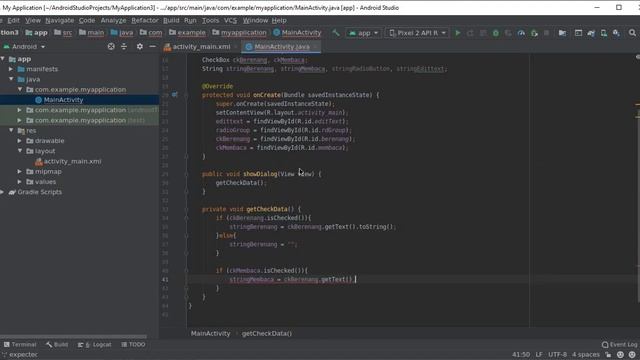The width and height of the screenshot is (640, 360).
Task: Hide the project panel with minus icon
Action: point(152,47)
